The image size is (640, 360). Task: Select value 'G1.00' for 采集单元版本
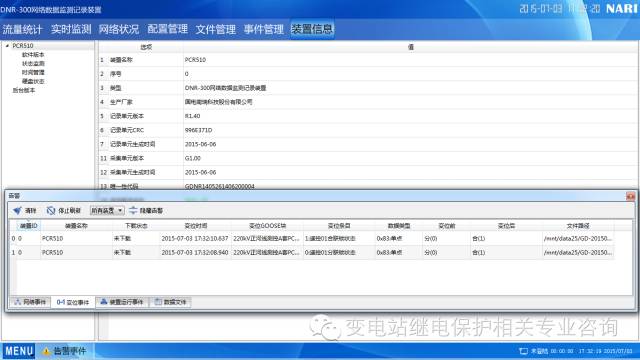[193, 158]
